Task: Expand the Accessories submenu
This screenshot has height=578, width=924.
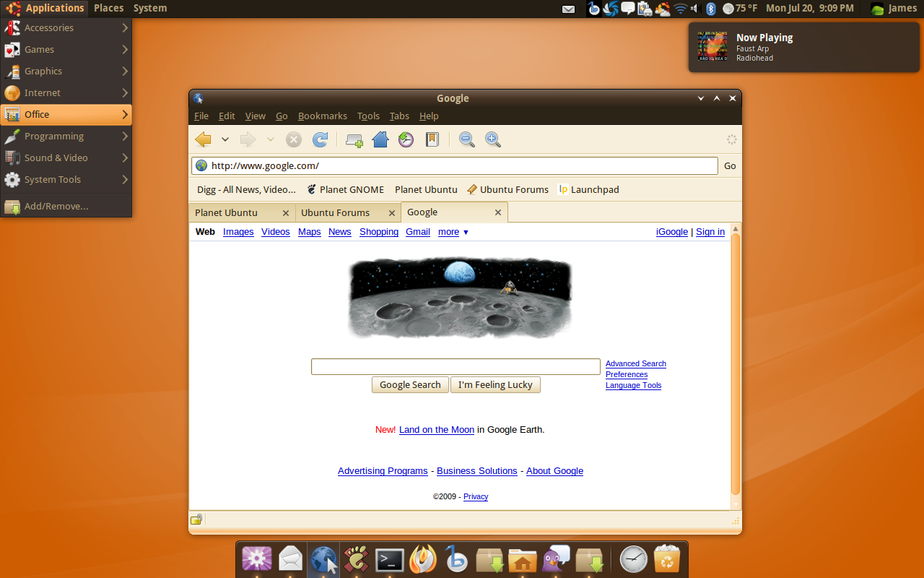Action: [x=66, y=27]
